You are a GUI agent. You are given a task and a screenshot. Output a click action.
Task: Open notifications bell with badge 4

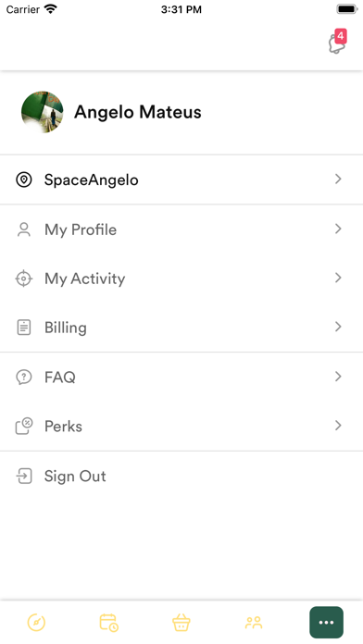click(x=337, y=42)
